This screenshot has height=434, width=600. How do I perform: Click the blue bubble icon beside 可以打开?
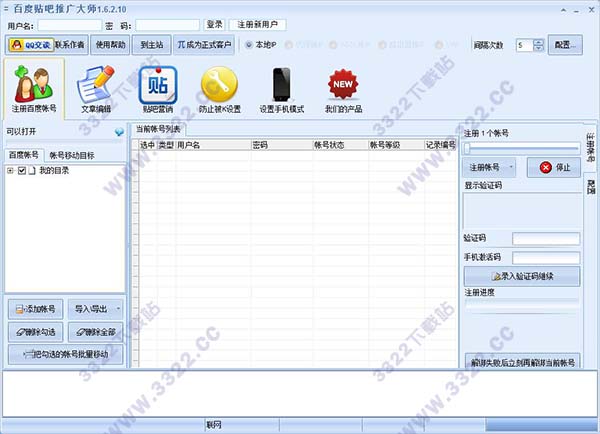click(119, 132)
